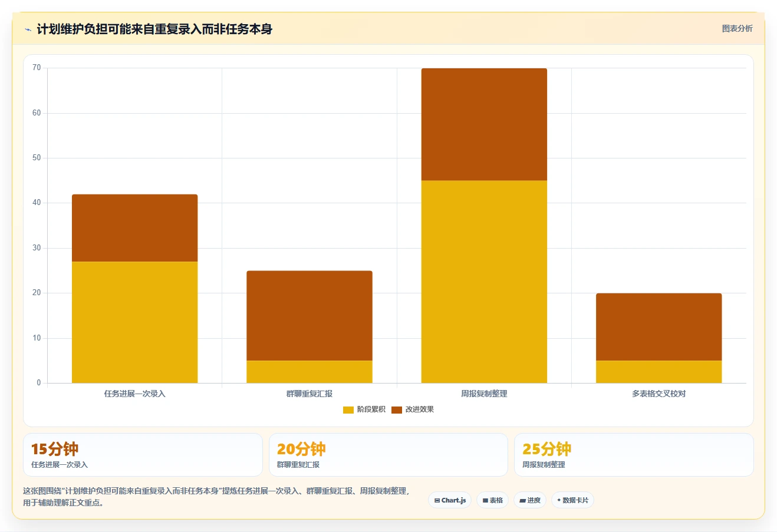Click the y-axis value 70
Image resolution: width=777 pixels, height=532 pixels.
click(37, 68)
